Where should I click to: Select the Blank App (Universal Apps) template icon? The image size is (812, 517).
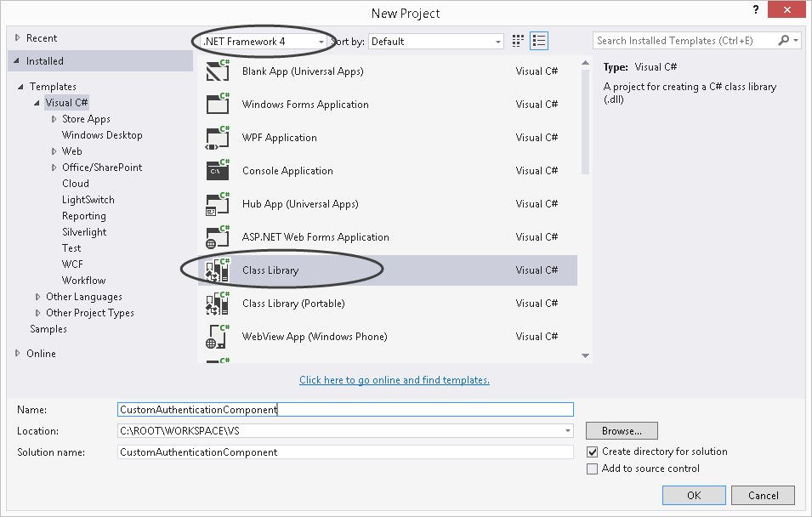tap(218, 71)
